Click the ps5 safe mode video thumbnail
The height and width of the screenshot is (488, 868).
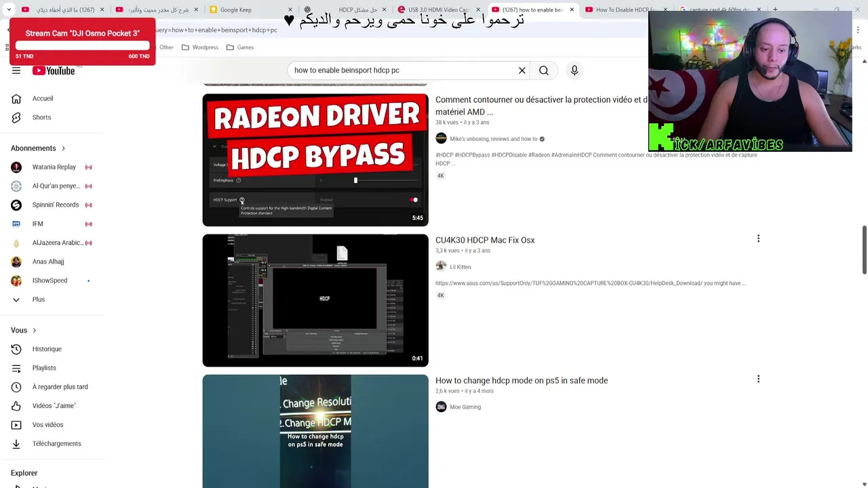[x=315, y=431]
